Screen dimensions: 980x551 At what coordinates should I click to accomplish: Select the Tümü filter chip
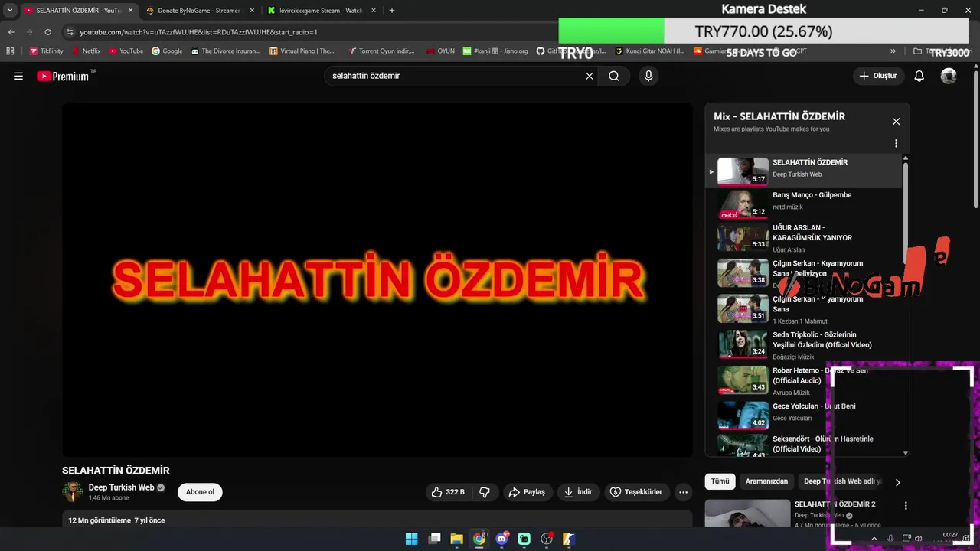click(x=720, y=481)
